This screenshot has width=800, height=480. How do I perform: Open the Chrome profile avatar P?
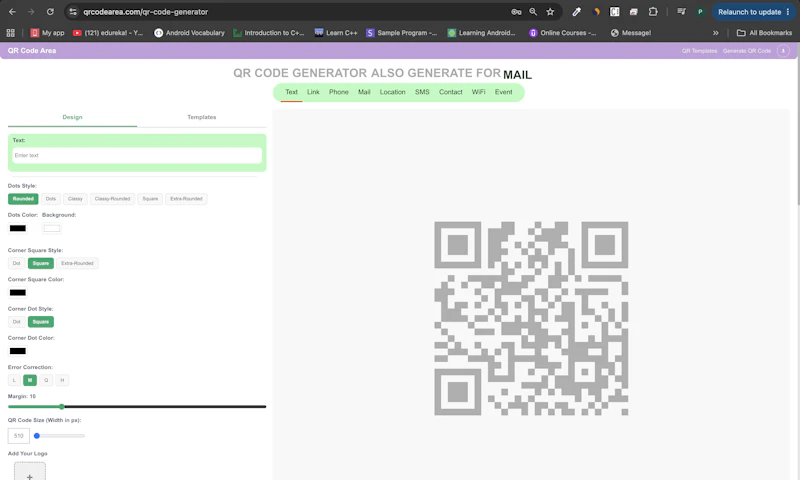tap(700, 12)
